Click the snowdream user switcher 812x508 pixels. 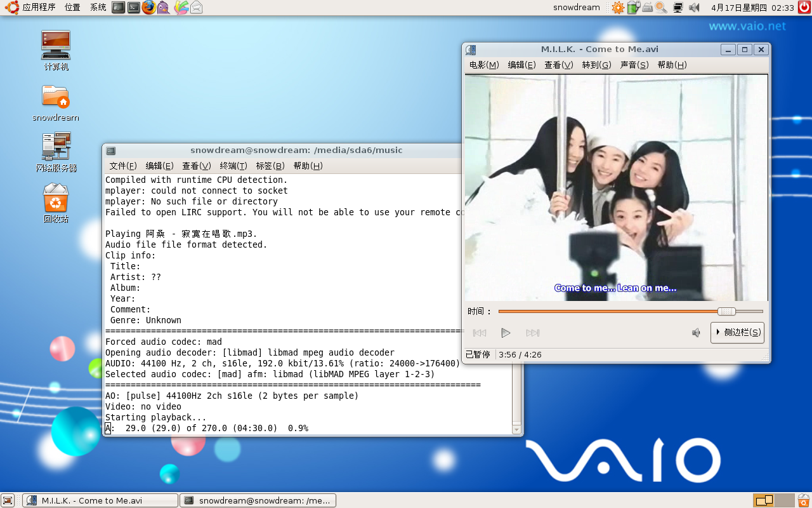pyautogui.click(x=576, y=8)
